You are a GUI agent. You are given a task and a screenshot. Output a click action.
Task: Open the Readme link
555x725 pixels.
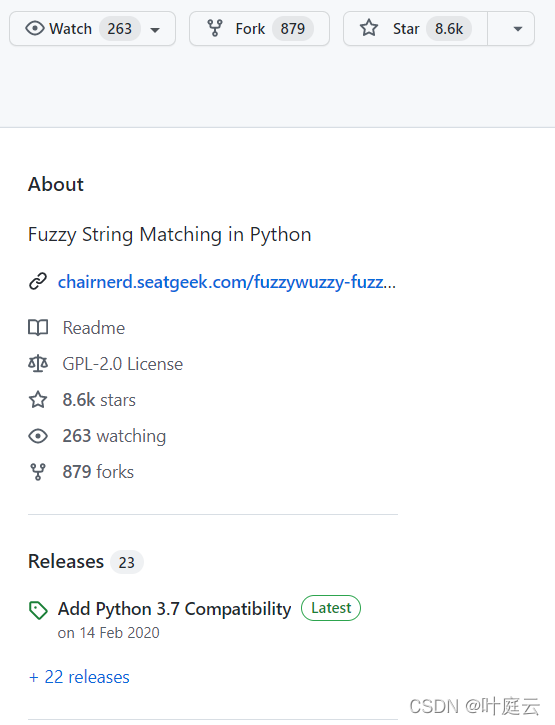(x=94, y=328)
